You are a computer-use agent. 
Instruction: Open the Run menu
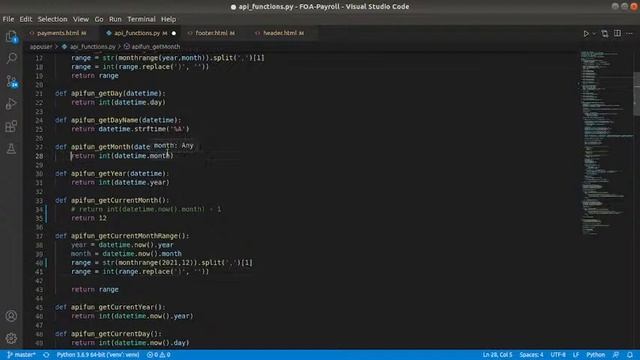(x=115, y=19)
